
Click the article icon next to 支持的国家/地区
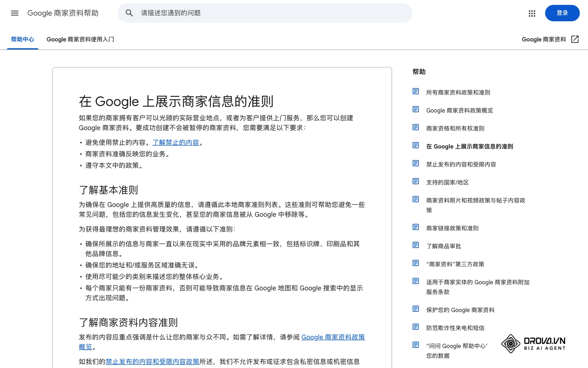tap(416, 181)
